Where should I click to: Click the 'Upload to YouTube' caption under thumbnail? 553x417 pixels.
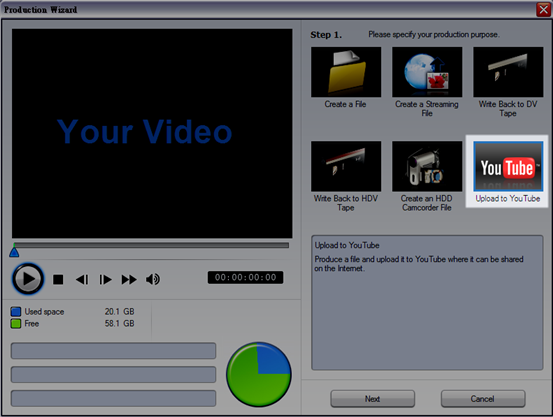[x=508, y=199]
